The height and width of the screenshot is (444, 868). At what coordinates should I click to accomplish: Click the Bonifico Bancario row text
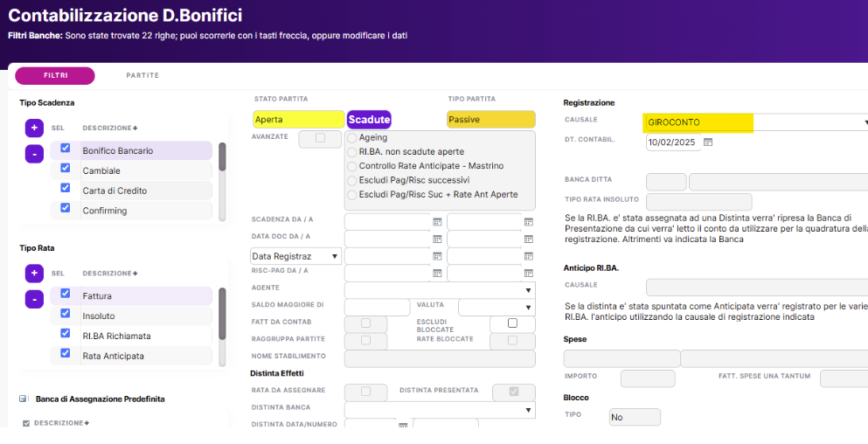tap(118, 150)
